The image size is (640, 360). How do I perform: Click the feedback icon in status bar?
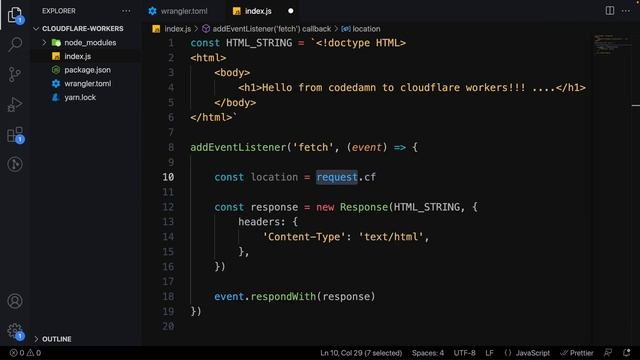pyautogui.click(x=608, y=353)
